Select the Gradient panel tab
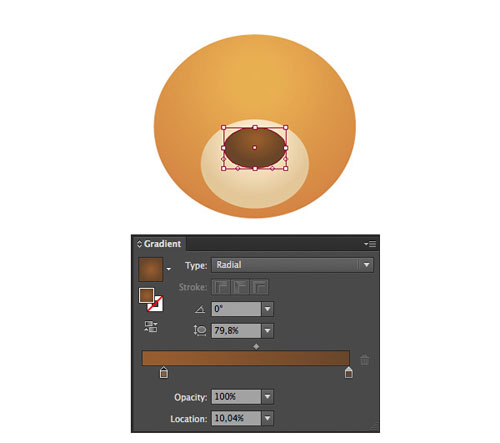 pyautogui.click(x=162, y=244)
